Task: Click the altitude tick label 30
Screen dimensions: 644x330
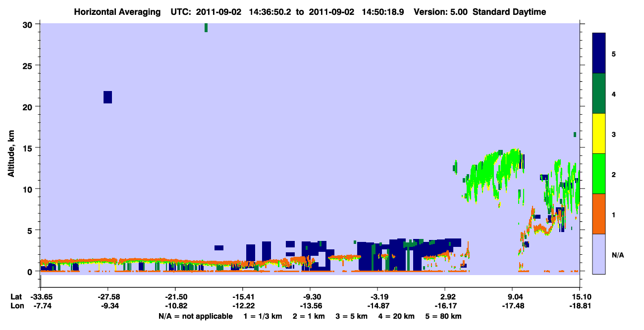Action: tap(29, 24)
